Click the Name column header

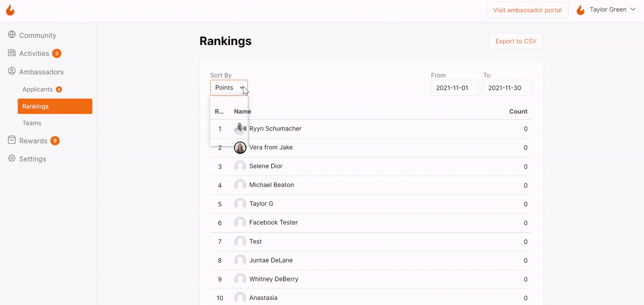tap(242, 111)
